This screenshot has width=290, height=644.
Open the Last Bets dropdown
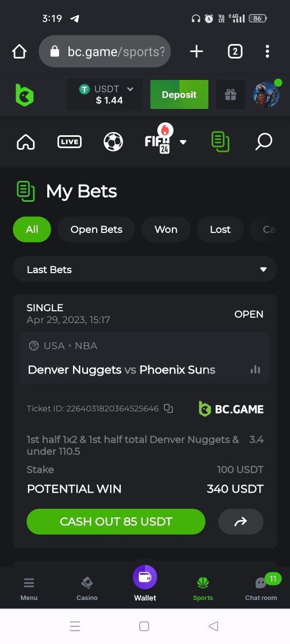pos(145,269)
